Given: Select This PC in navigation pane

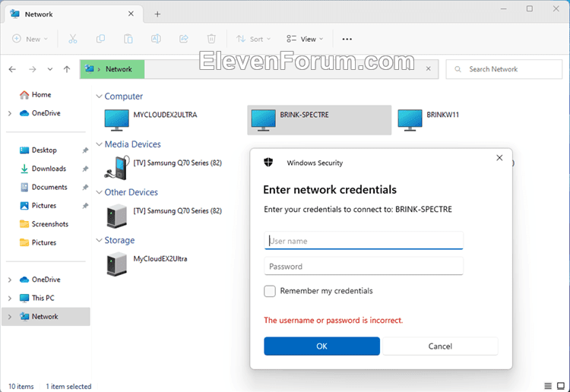Looking at the screenshot, I should [x=37, y=299].
